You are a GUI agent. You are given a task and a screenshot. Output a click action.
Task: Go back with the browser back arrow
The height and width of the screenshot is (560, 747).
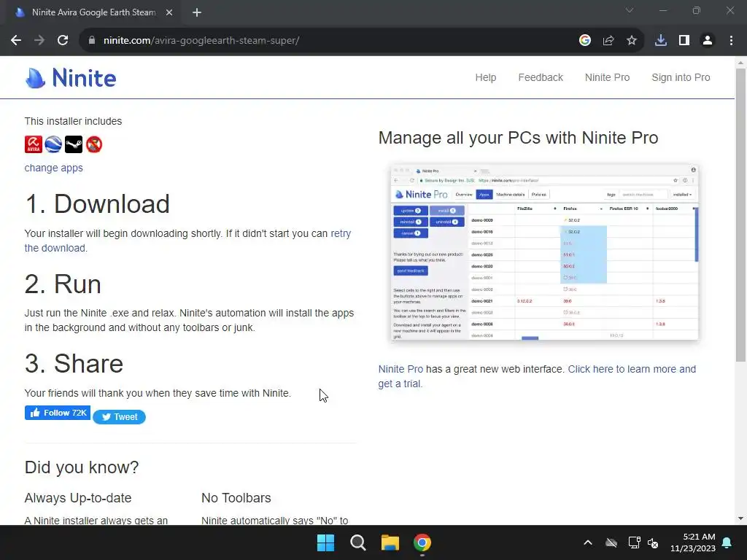pos(16,41)
